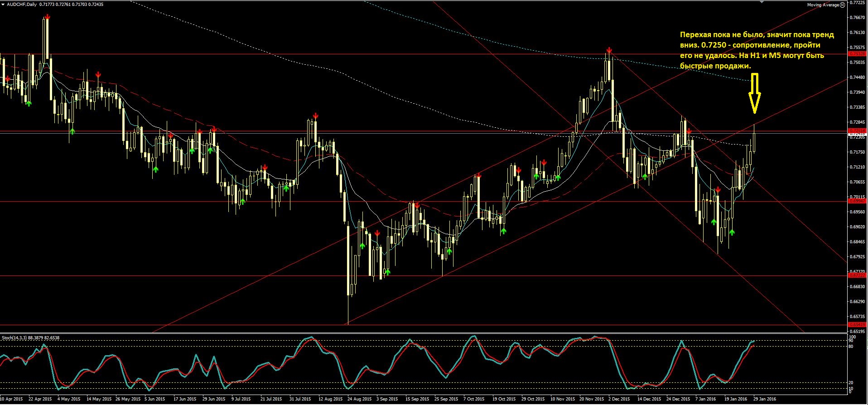
Task: Click the 0.75035 price scale value
Action: pos(857,63)
